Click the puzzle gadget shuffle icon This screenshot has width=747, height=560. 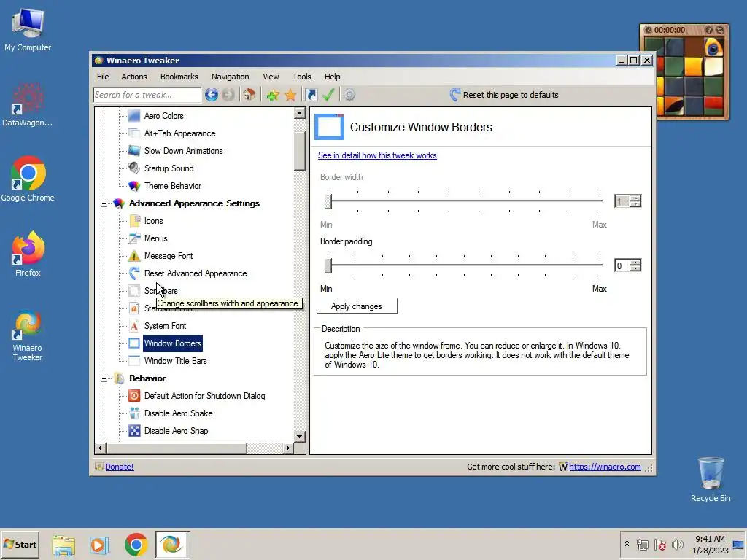719,30
